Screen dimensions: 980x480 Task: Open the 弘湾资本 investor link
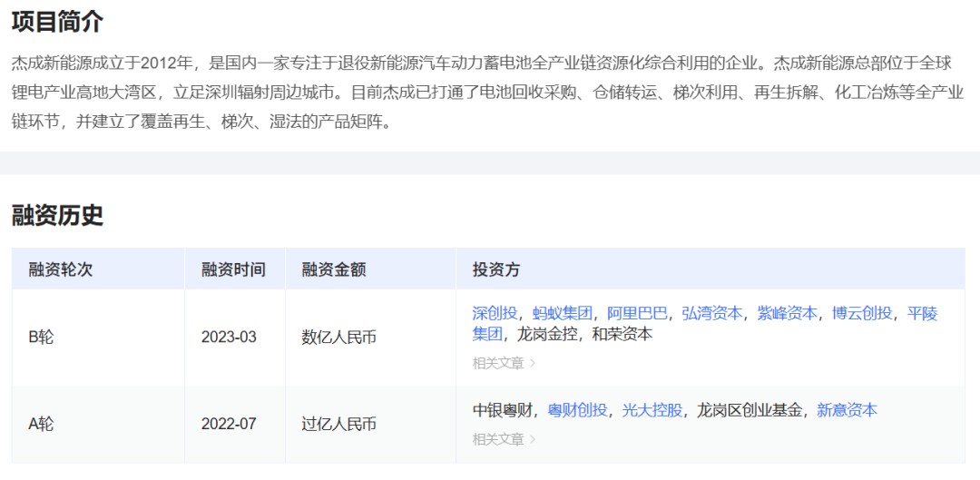coord(712,313)
